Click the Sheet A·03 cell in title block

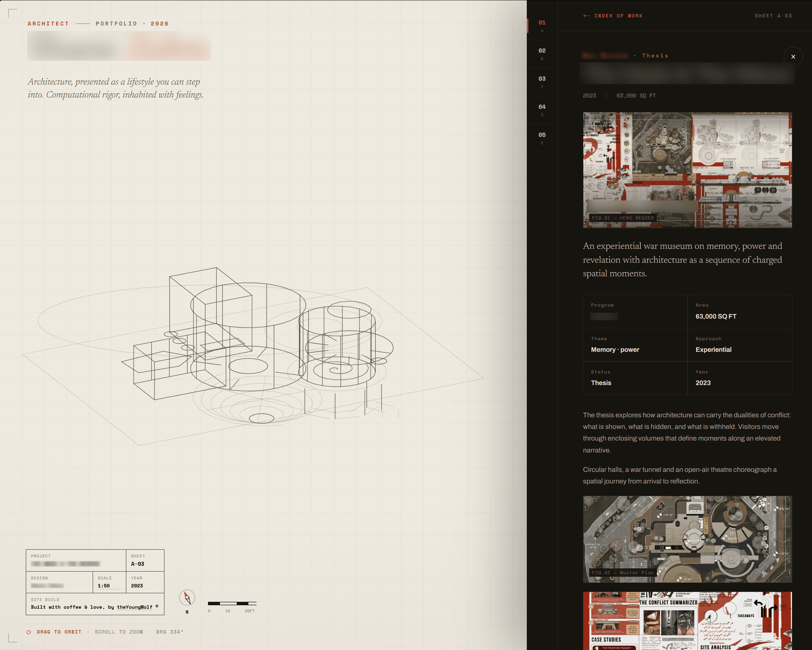[145, 560]
